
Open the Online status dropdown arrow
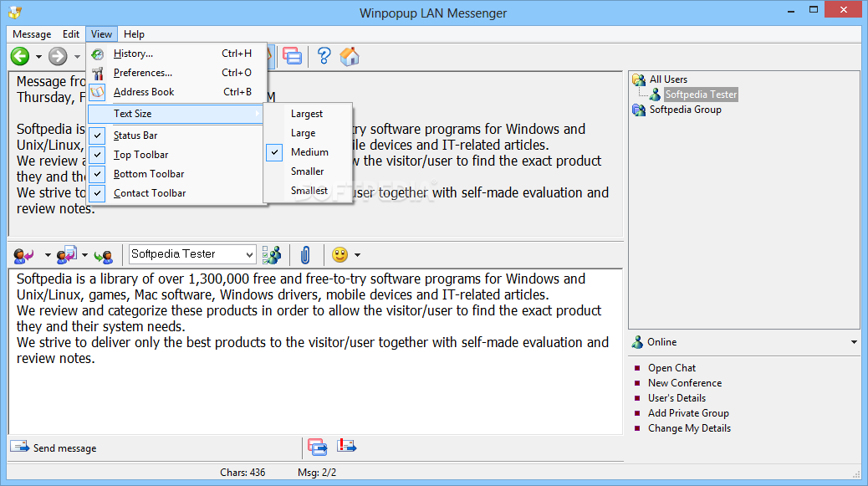(x=854, y=343)
